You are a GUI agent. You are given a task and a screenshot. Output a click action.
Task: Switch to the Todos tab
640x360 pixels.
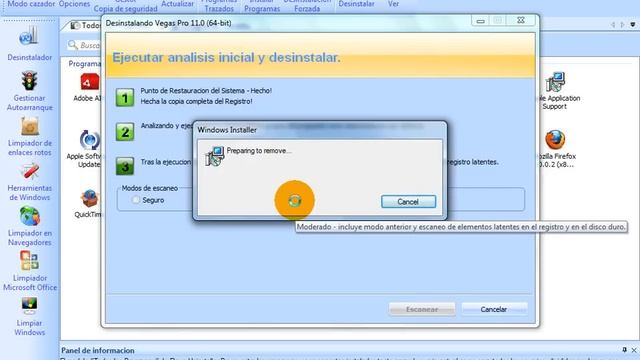click(x=85, y=25)
